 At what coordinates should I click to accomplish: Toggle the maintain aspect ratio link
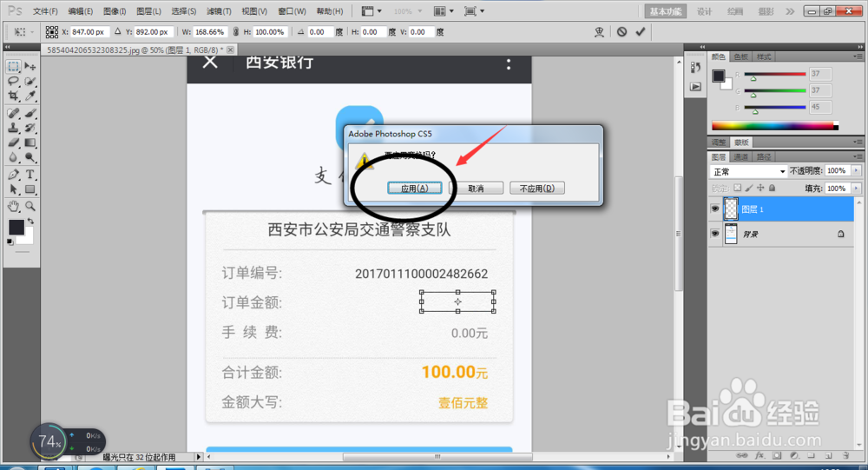(x=235, y=31)
